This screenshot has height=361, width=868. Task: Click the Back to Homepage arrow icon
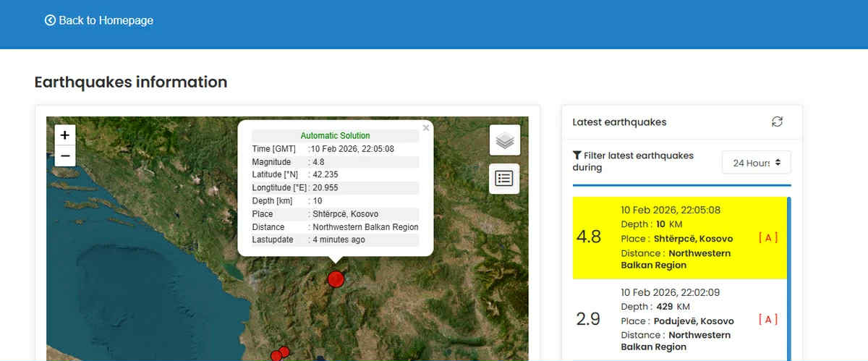click(x=50, y=20)
